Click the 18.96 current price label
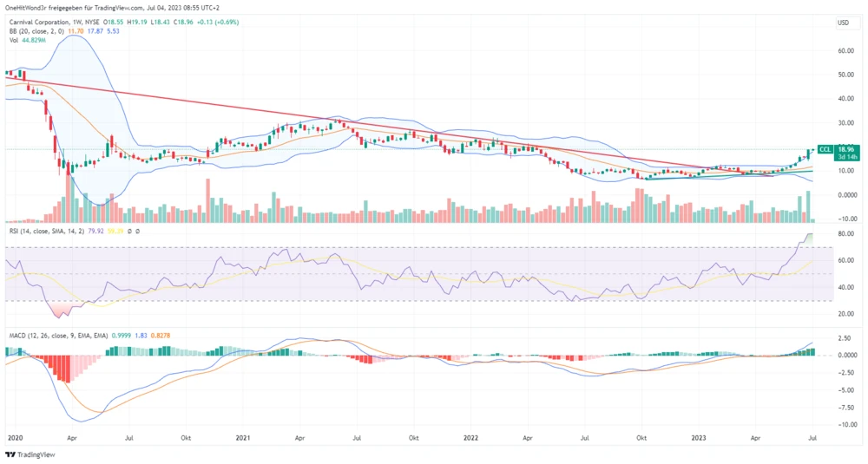Viewport: 868px width, 464px height. pos(846,148)
